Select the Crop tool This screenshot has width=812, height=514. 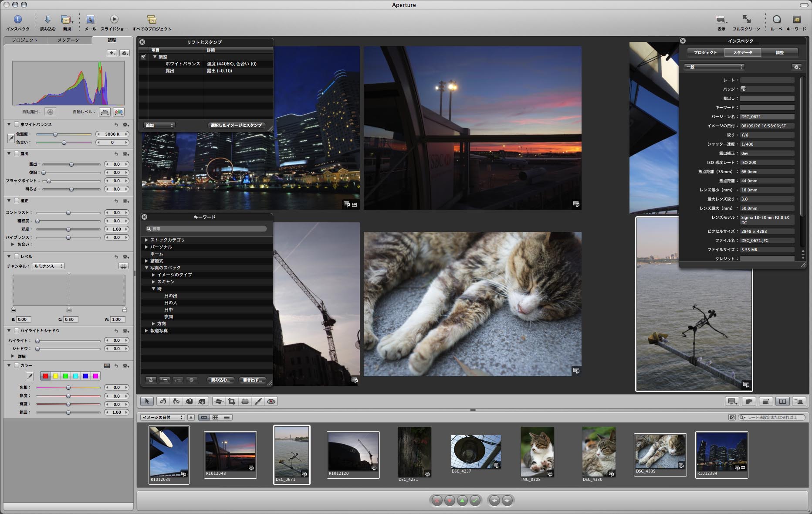pos(232,401)
